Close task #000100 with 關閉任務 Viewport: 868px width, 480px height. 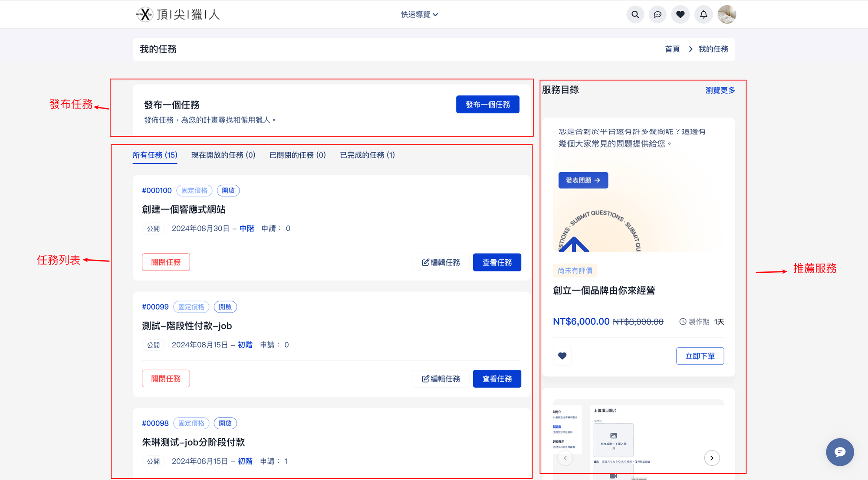point(166,262)
